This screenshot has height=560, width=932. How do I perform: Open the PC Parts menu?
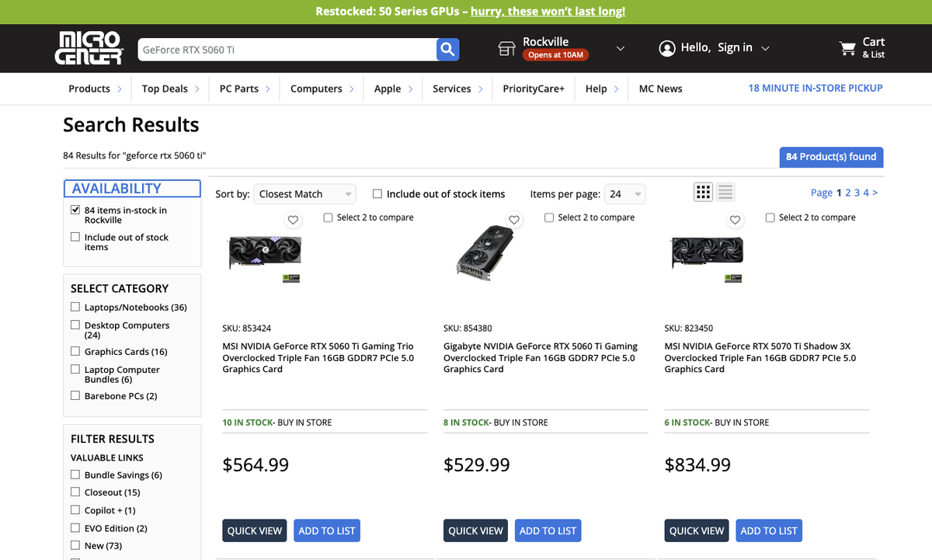[245, 89]
